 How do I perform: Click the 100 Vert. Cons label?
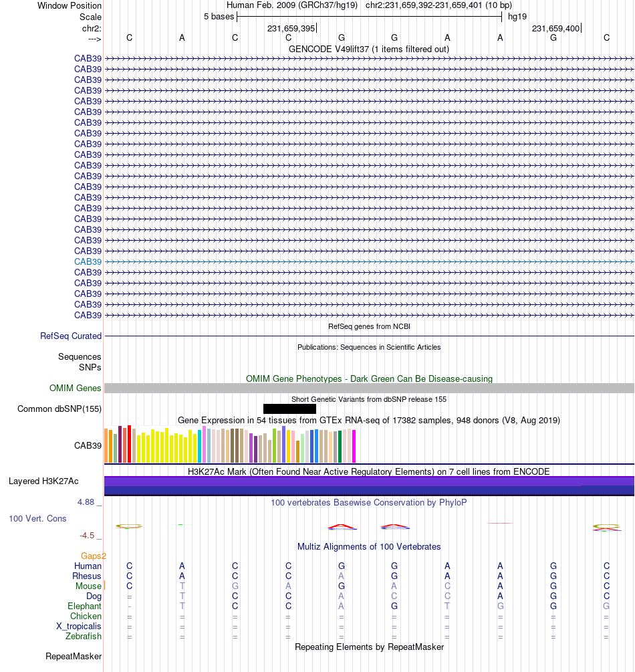coord(37,519)
